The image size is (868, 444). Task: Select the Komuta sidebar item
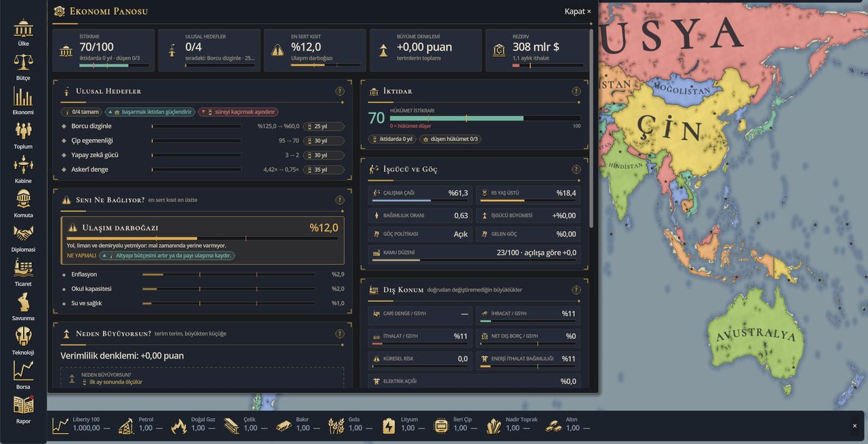tap(23, 203)
